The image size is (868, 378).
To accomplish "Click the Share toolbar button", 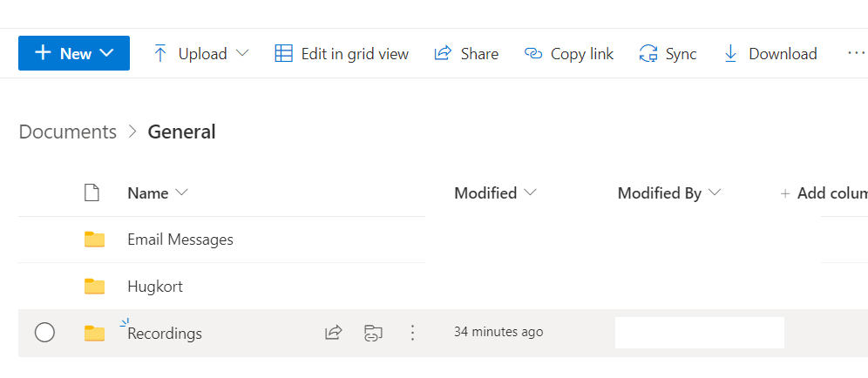I will click(x=466, y=53).
